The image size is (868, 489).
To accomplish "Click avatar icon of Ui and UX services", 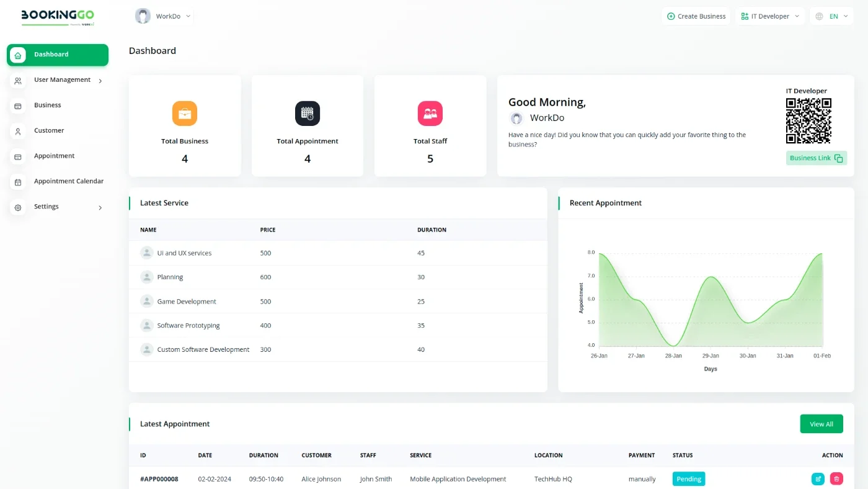I will pyautogui.click(x=147, y=253).
